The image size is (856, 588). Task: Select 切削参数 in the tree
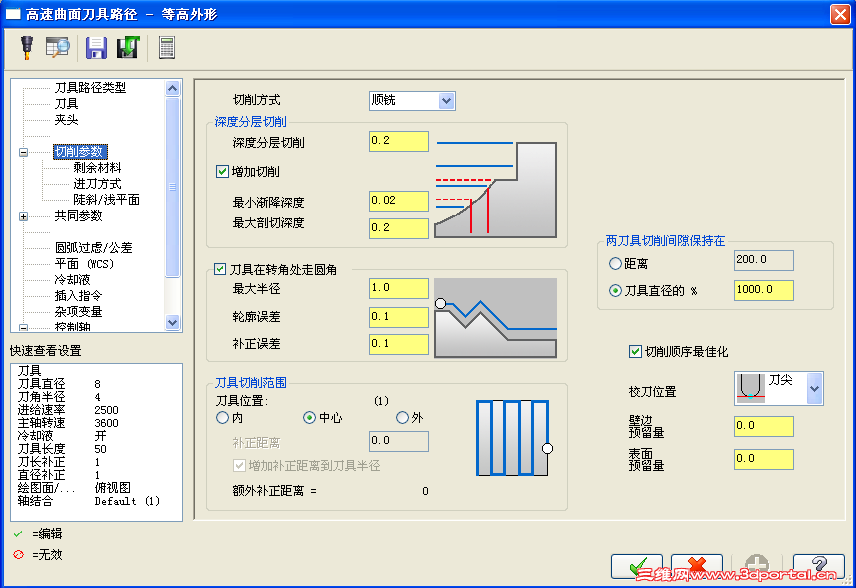pos(80,152)
